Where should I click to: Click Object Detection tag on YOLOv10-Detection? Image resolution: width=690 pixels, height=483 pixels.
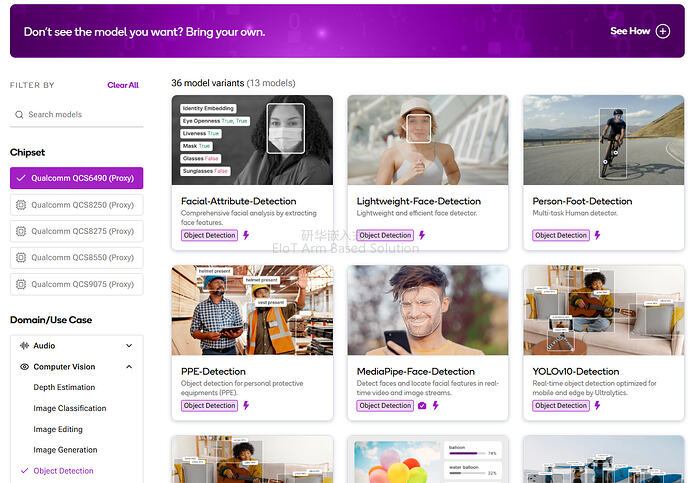[x=561, y=406]
